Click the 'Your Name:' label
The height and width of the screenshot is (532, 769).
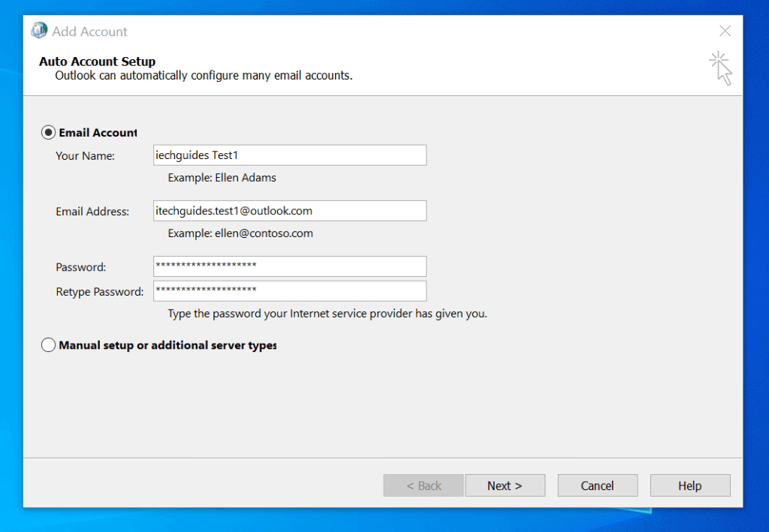pos(86,156)
